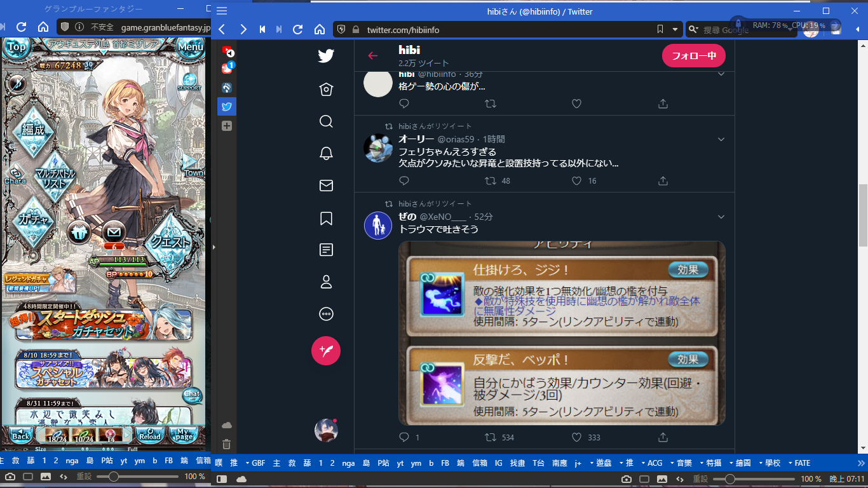Open the ACG bookmark folder
868x488 pixels.
coord(651,463)
